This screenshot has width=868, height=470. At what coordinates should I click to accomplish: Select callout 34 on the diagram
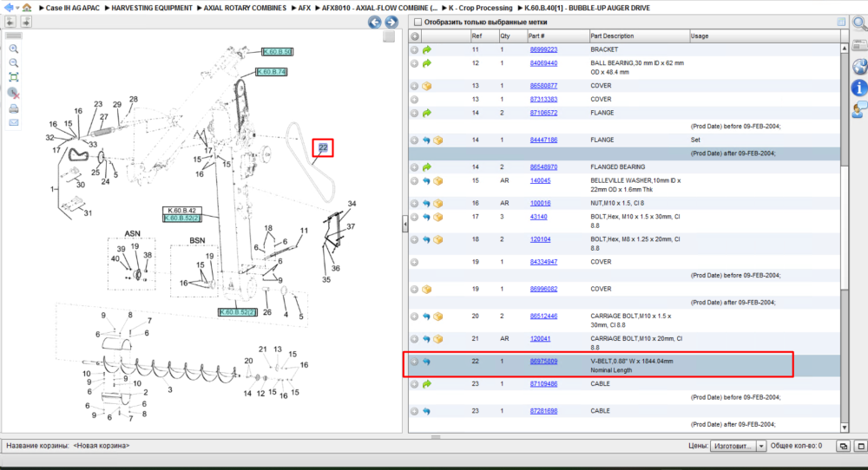coord(352,204)
